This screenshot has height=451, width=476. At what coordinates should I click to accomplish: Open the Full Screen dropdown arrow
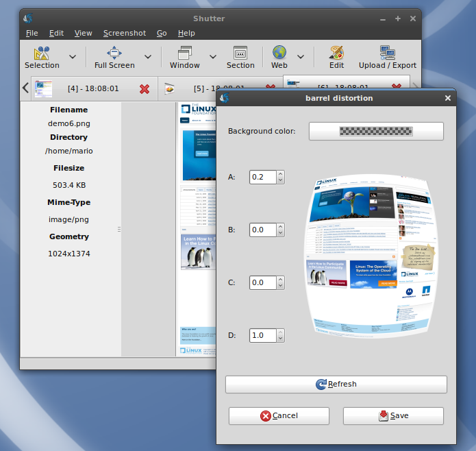tap(147, 57)
